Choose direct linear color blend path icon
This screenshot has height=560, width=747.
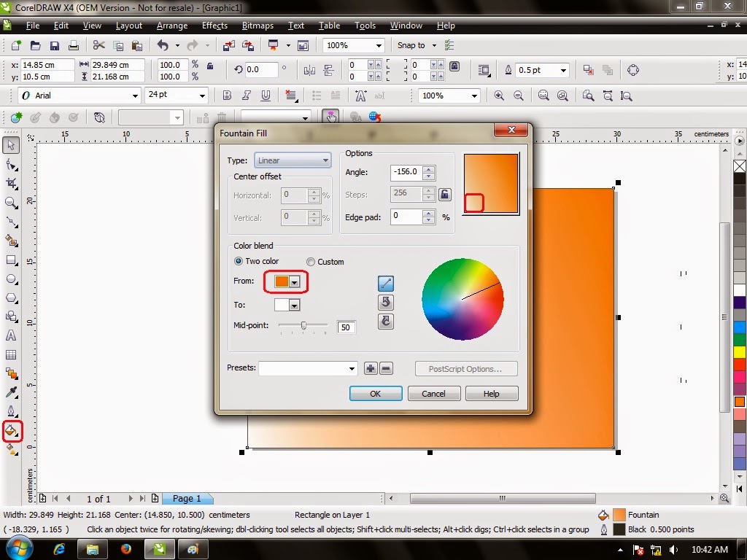pyautogui.click(x=385, y=284)
